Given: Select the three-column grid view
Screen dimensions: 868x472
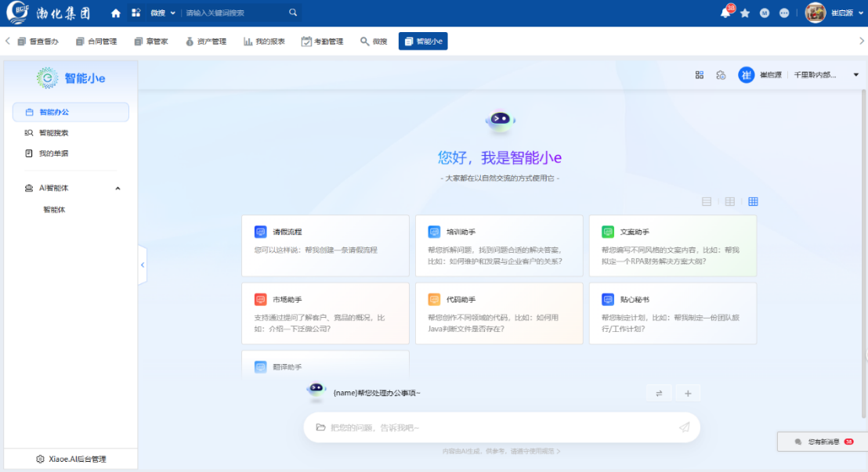Looking at the screenshot, I should [x=753, y=202].
